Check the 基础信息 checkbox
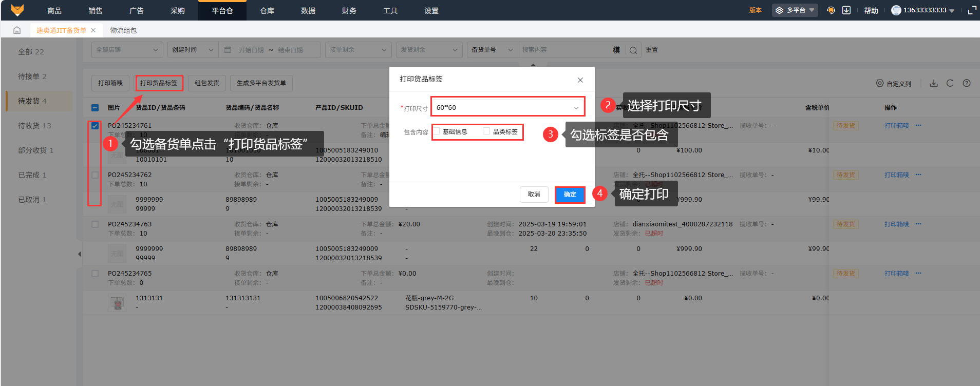 (437, 131)
